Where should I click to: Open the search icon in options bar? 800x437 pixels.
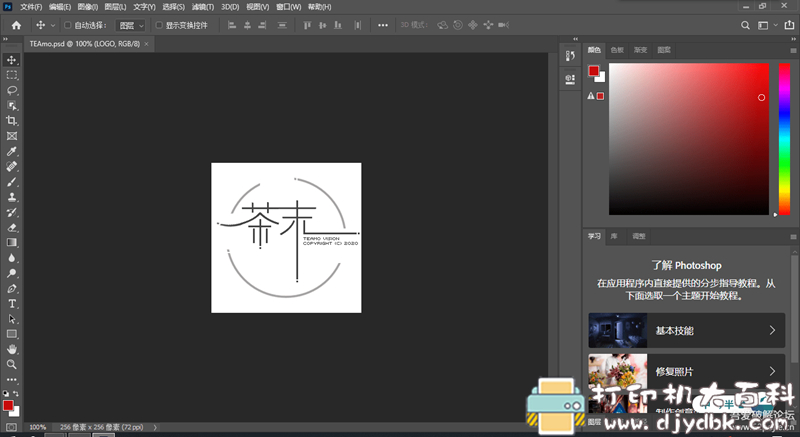[x=745, y=25]
